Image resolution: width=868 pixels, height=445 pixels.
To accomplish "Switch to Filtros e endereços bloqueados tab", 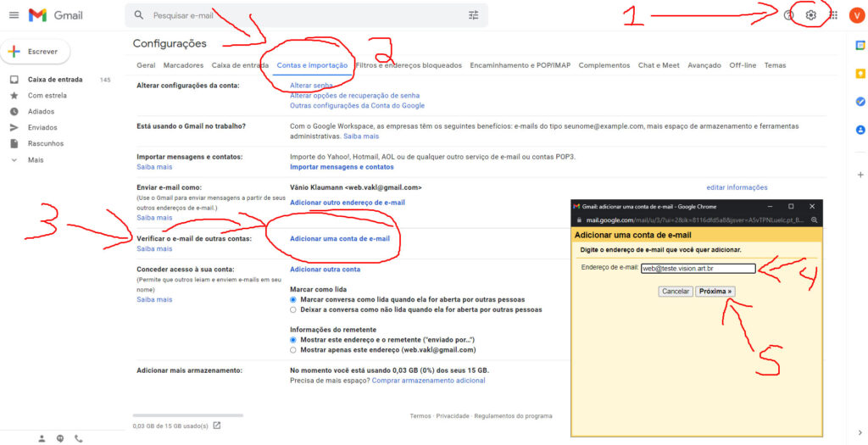I will [x=409, y=65].
